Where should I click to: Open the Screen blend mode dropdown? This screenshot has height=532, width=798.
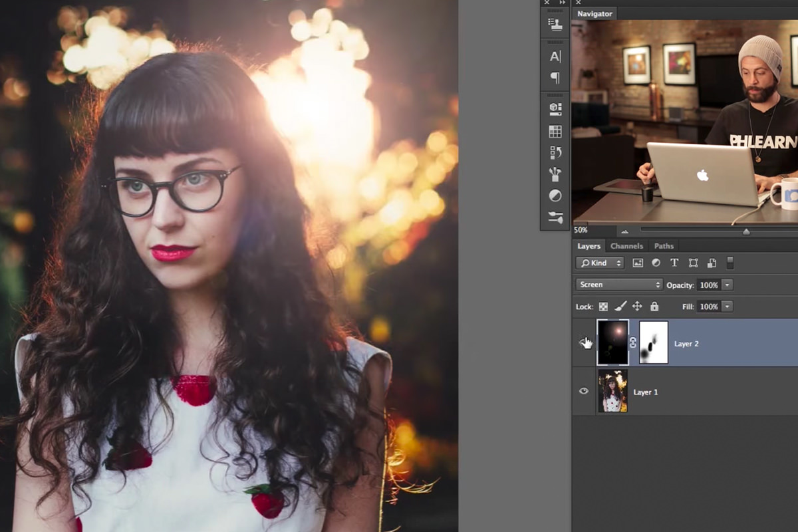[x=619, y=285]
